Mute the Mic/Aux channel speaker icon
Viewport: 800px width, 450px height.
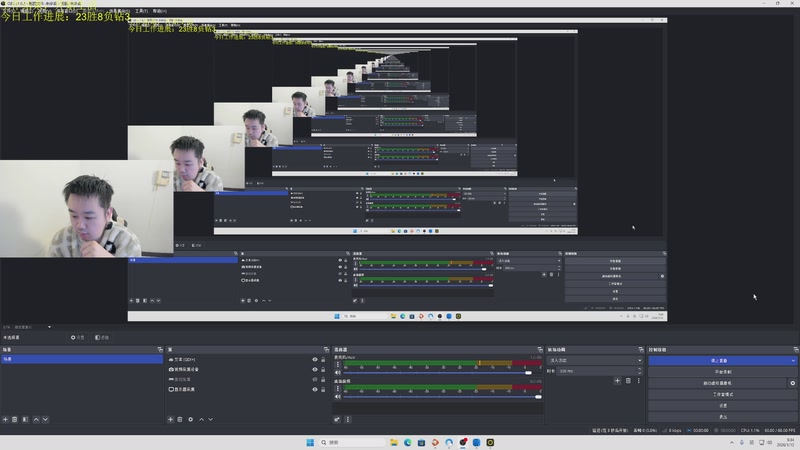[337, 372]
